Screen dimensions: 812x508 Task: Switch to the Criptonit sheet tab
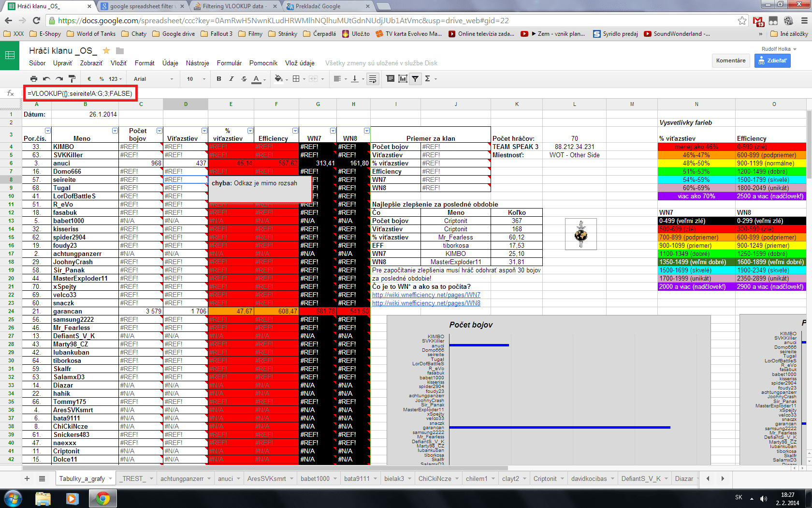point(545,478)
